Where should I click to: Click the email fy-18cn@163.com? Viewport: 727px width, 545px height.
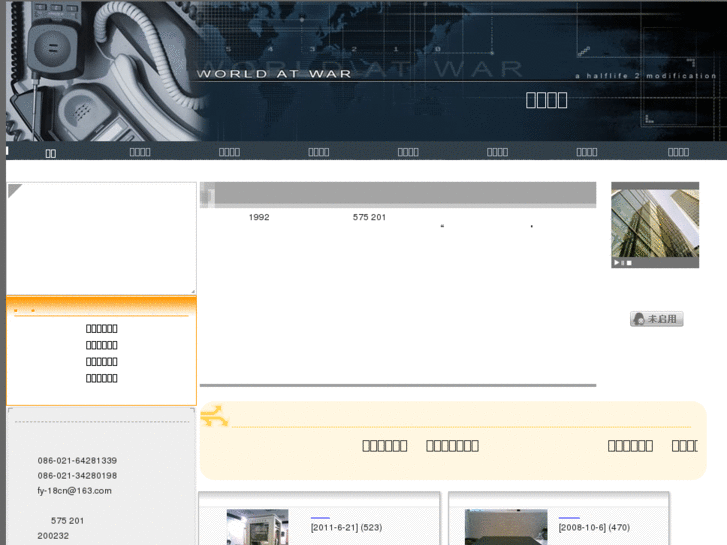(74, 490)
